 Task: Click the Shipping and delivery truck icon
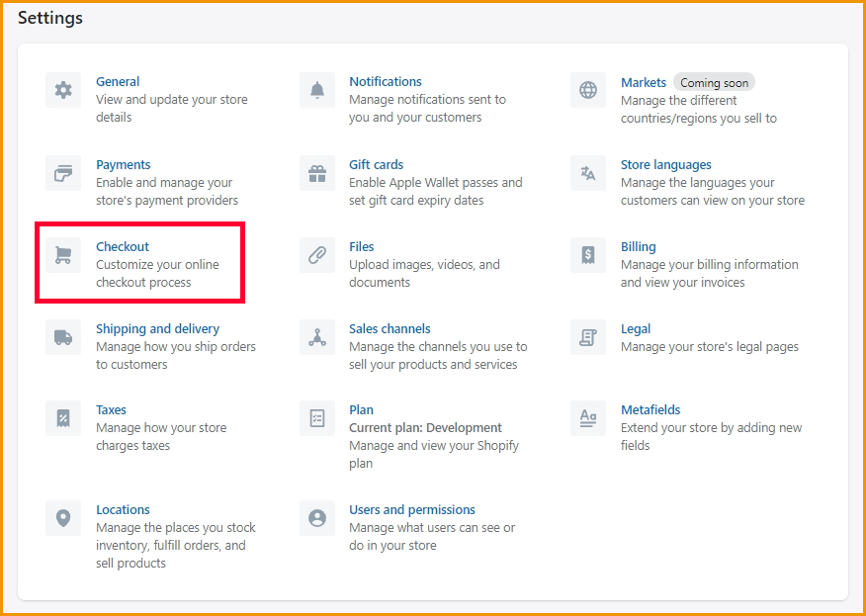coord(63,337)
